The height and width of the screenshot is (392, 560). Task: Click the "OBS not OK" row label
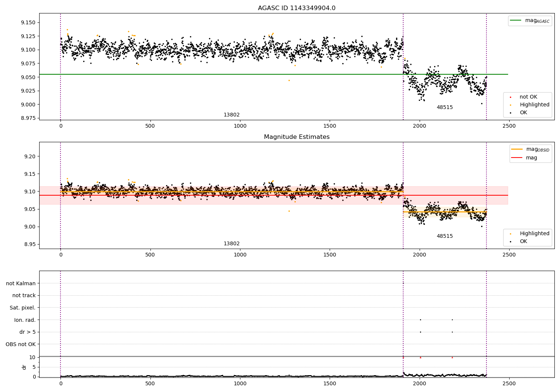(x=21, y=345)
